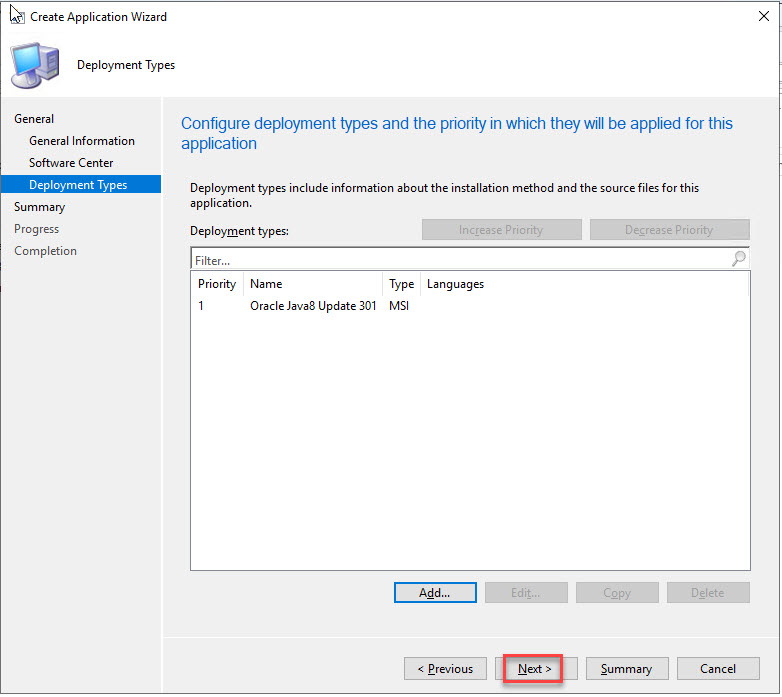Jump to Summary in the sidebar
Image resolution: width=782 pixels, height=697 pixels.
[x=39, y=207]
